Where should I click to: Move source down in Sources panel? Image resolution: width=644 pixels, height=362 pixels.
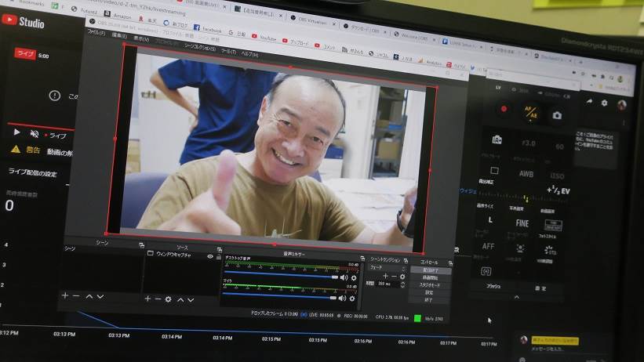[x=191, y=300]
